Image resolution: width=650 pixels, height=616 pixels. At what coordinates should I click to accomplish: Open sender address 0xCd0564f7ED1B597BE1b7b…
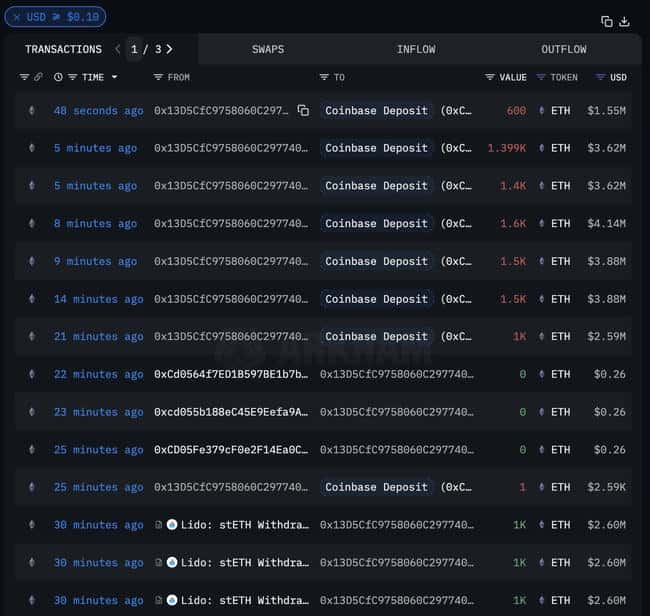pyautogui.click(x=231, y=374)
